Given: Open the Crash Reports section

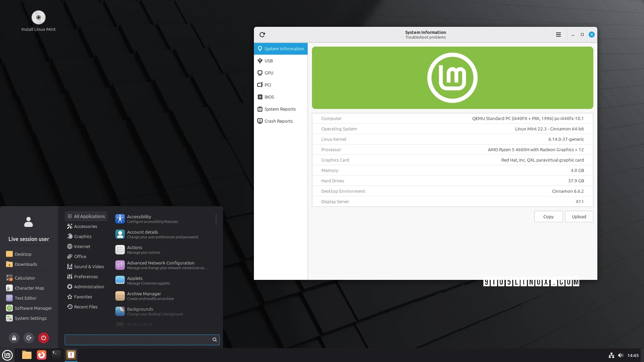Looking at the screenshot, I should [278, 121].
